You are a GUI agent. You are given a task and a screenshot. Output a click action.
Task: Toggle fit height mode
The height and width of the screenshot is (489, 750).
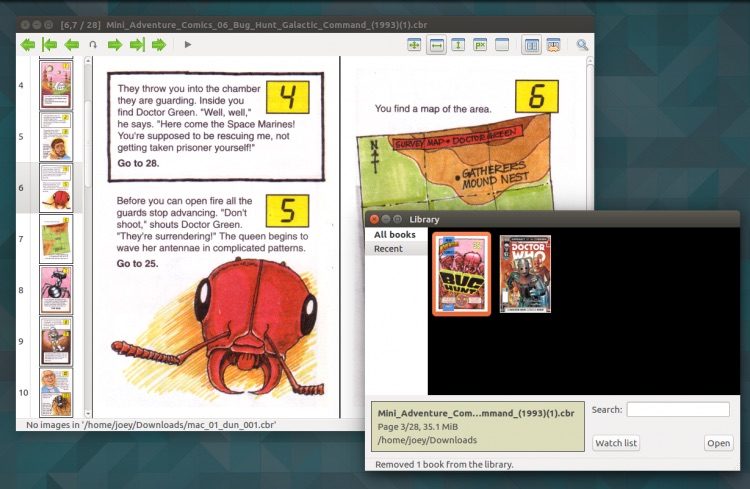(x=458, y=45)
